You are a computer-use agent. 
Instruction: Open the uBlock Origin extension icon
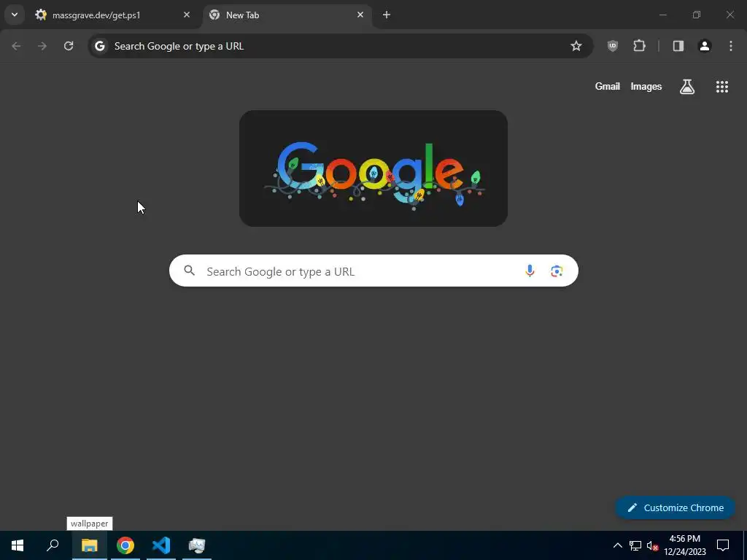point(613,46)
